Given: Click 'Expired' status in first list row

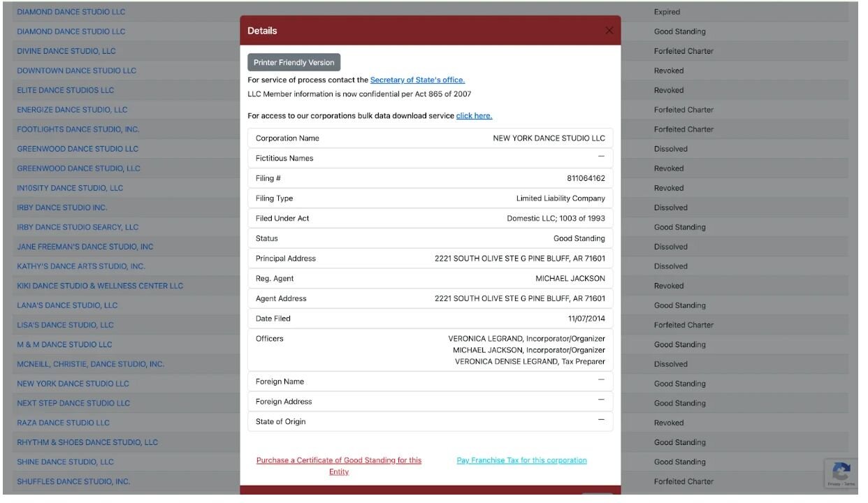Looking at the screenshot, I should pyautogui.click(x=667, y=12).
